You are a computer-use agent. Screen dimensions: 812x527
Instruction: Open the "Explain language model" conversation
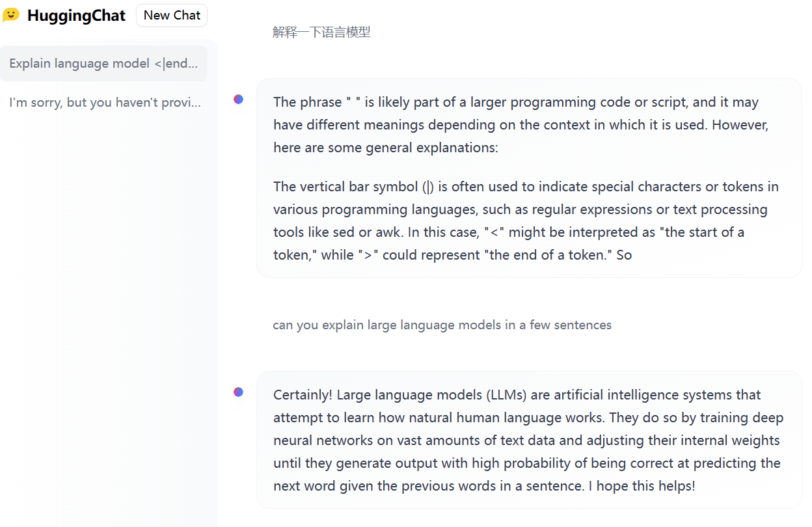click(103, 64)
